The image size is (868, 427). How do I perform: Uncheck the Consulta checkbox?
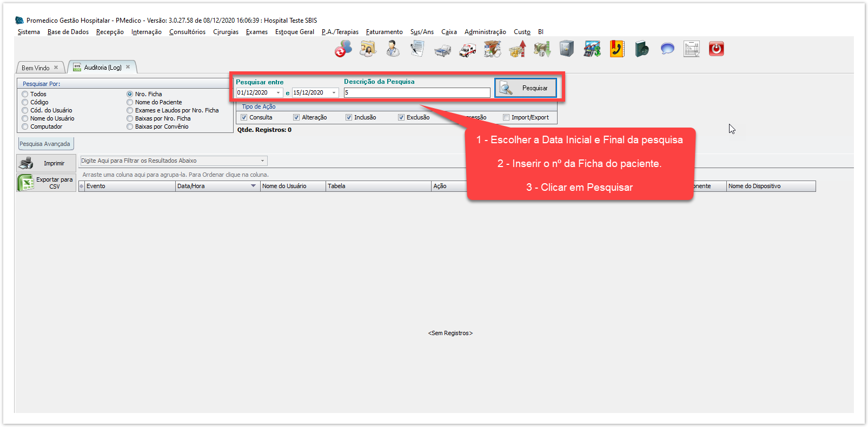(x=244, y=117)
